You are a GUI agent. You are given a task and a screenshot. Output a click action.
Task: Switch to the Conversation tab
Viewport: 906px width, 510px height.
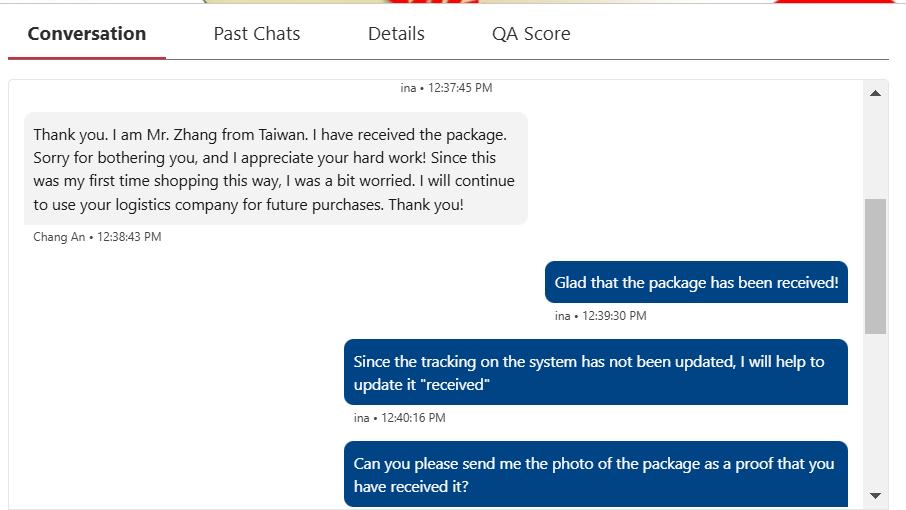click(87, 34)
